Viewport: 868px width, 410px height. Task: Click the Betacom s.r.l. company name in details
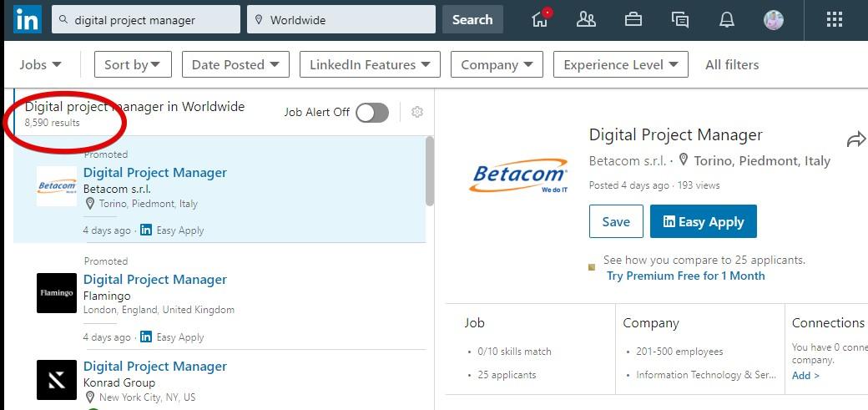point(628,161)
